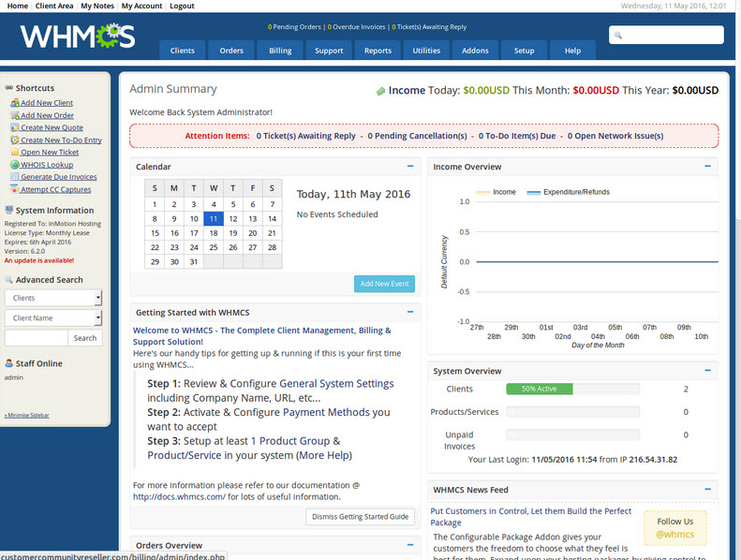
Task: Collapse the System Overview panel
Action: 707,371
